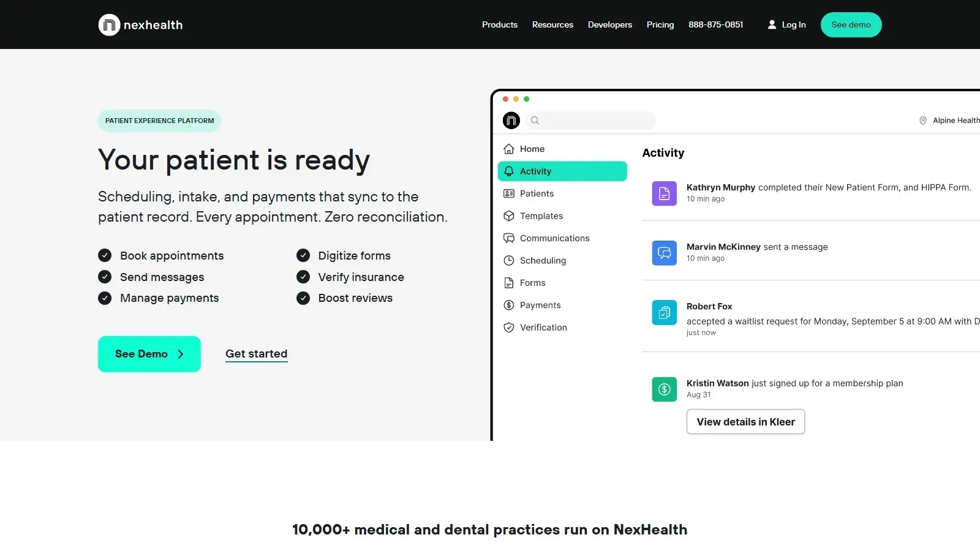Click the Payments dollar circle icon
This screenshot has width=980, height=551.
[x=509, y=305]
